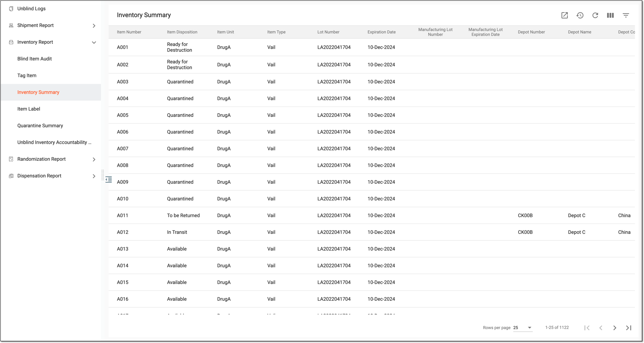Open the Item Label report
The height and width of the screenshot is (343, 644).
(x=29, y=109)
